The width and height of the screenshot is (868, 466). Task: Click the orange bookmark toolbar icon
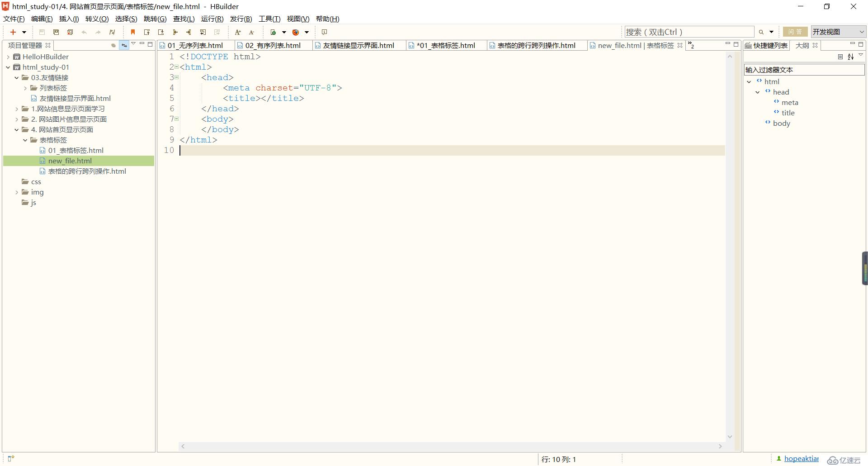[x=133, y=32]
